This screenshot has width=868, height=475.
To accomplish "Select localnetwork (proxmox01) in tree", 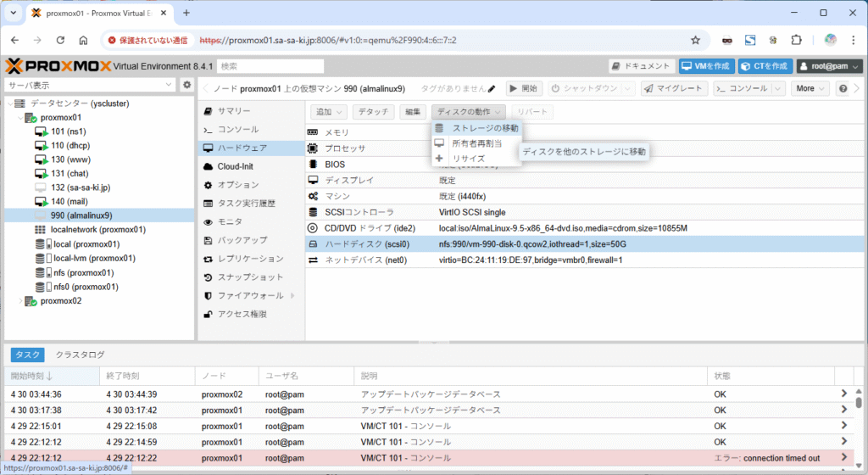I will [x=98, y=229].
